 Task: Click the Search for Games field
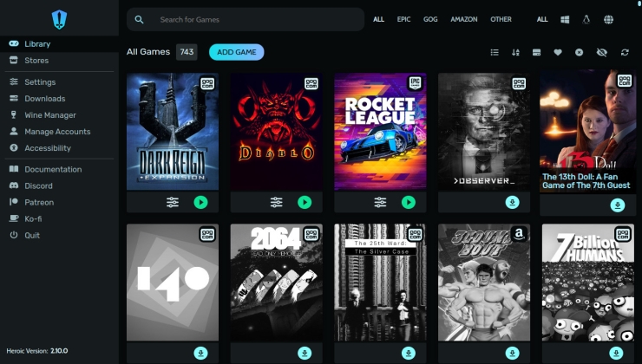tap(252, 19)
